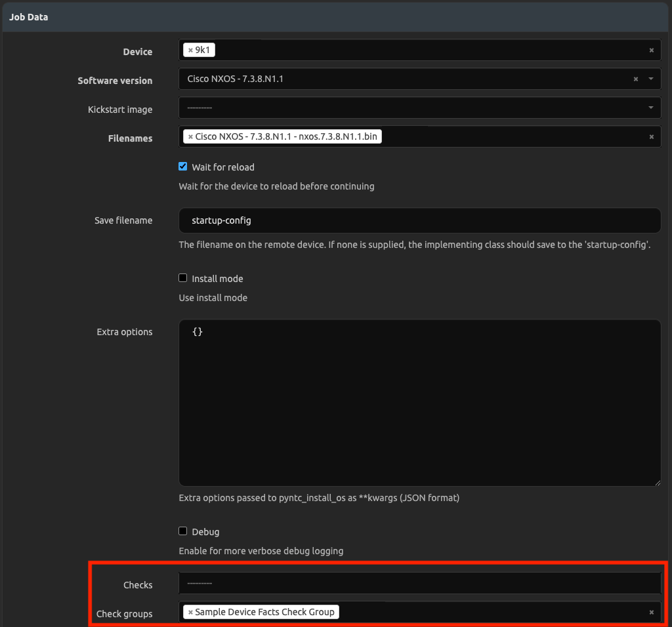Viewport: 672px width, 627px height.
Task: Clear the Device field with its right-side × icon
Action: coord(651,49)
